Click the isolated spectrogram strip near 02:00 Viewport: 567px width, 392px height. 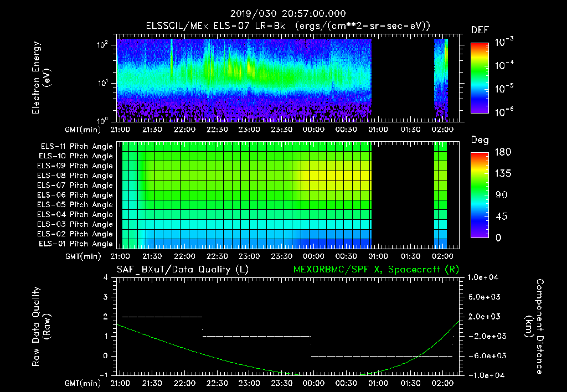(441, 80)
